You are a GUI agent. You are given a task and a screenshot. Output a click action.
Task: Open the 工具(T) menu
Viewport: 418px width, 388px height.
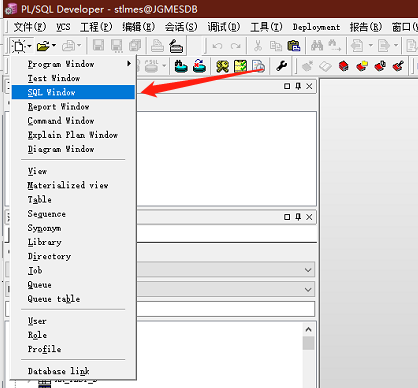point(266,27)
